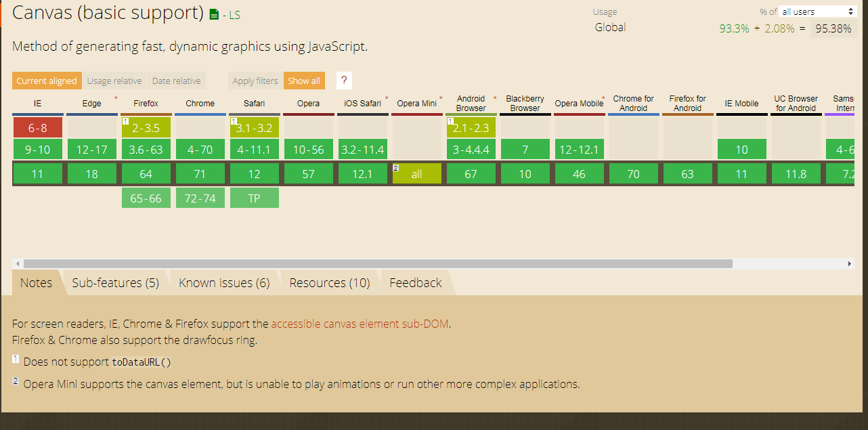Click the green document spec icon beside the title
Viewport: 868px width, 430px height.
click(214, 14)
